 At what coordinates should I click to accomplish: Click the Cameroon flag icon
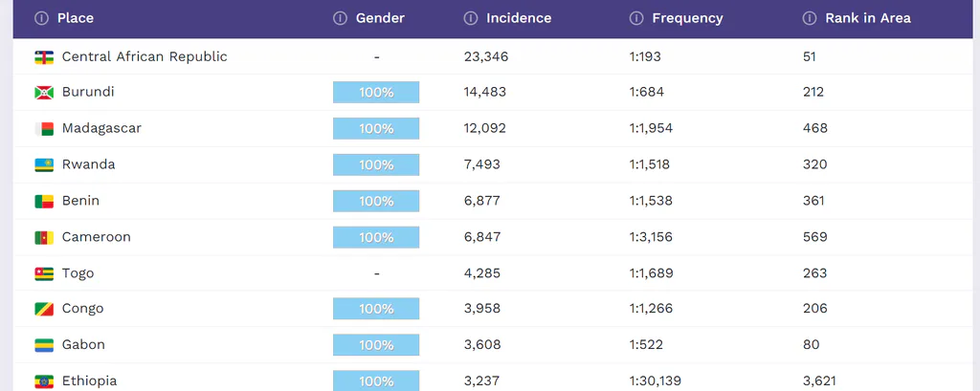(44, 238)
